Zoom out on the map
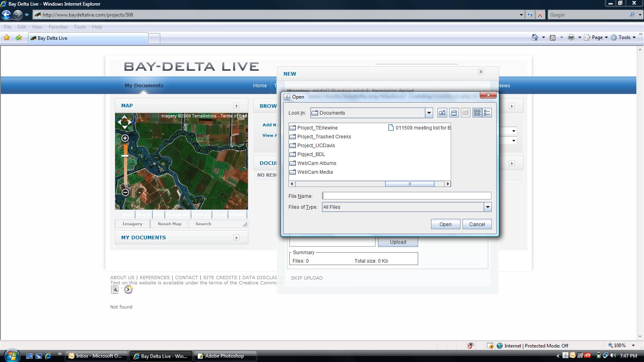This screenshot has width=644, height=362. point(125,192)
